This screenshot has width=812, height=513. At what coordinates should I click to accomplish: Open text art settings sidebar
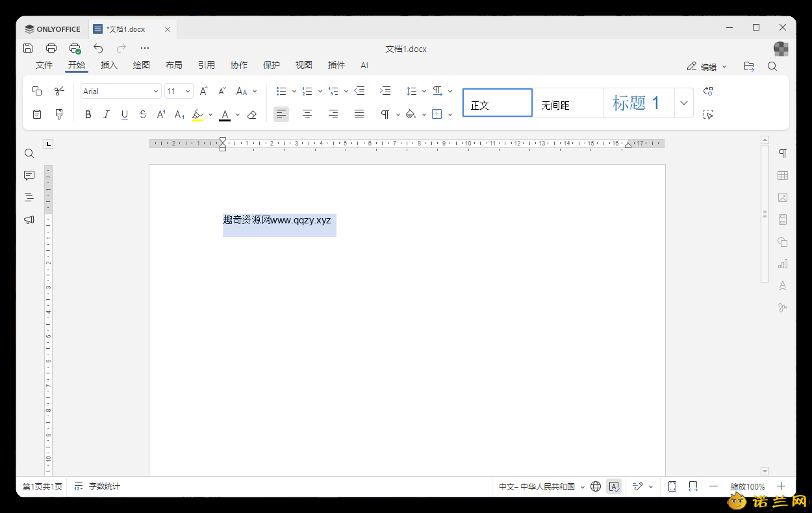coord(783,286)
